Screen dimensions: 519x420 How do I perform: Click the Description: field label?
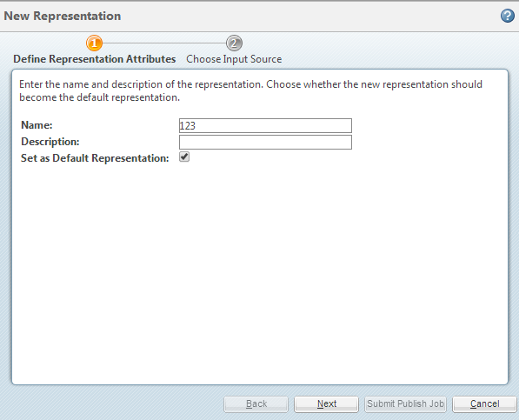pos(50,142)
